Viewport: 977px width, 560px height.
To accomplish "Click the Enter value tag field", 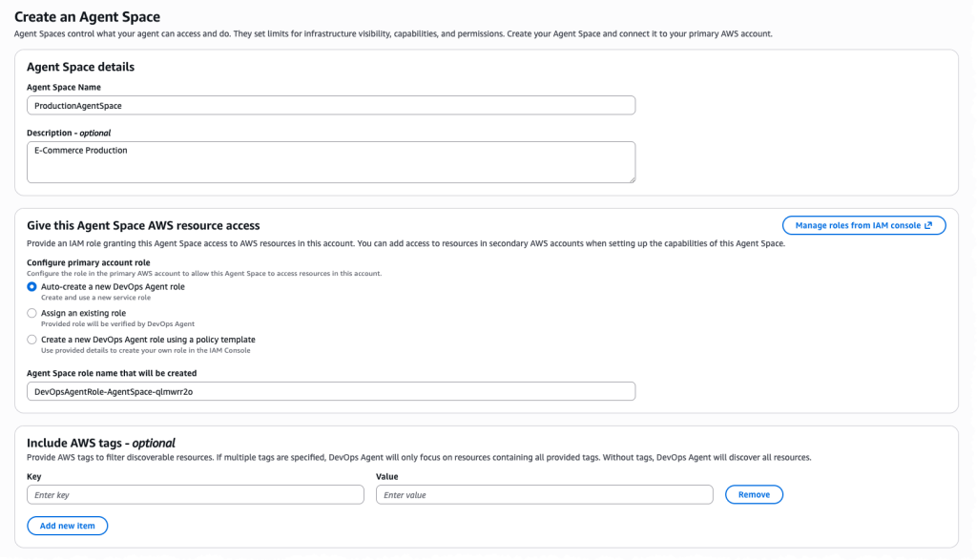I will point(544,494).
